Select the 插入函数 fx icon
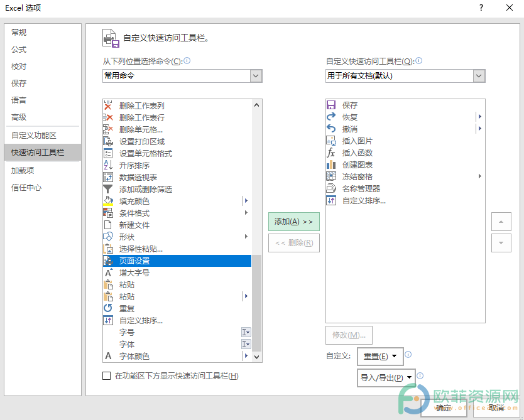524x420 pixels. pyautogui.click(x=331, y=153)
